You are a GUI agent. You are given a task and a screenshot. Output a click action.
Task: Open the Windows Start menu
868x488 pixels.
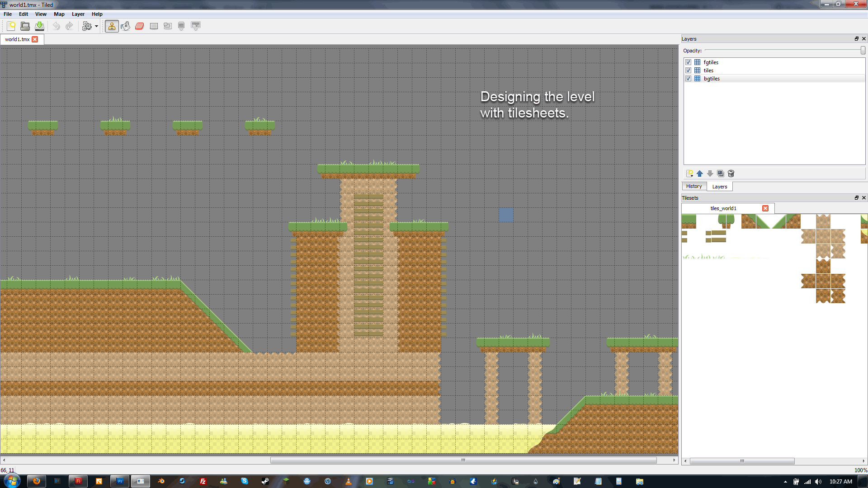(11, 481)
